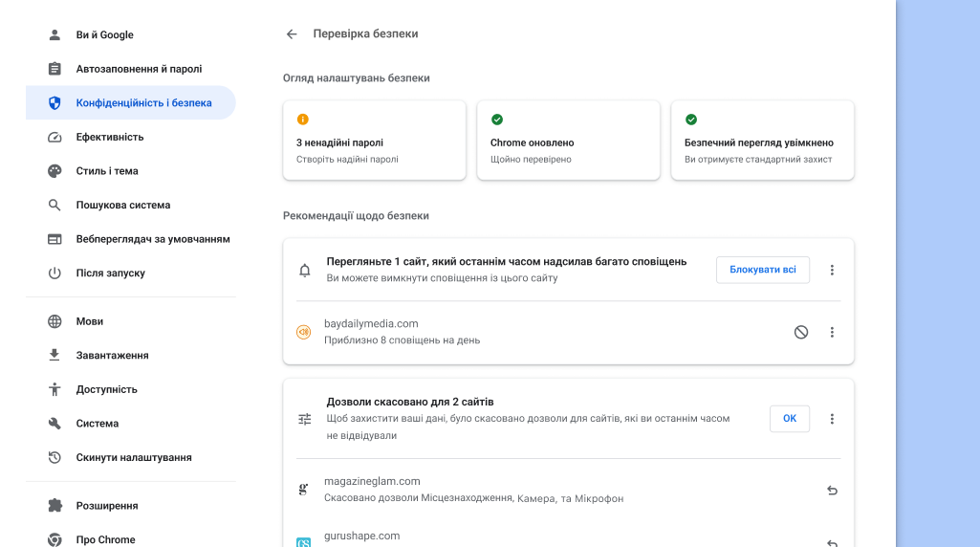Click the Рекомендації щодо безпеки heading
Image resolution: width=980 pixels, height=547 pixels.
click(356, 216)
